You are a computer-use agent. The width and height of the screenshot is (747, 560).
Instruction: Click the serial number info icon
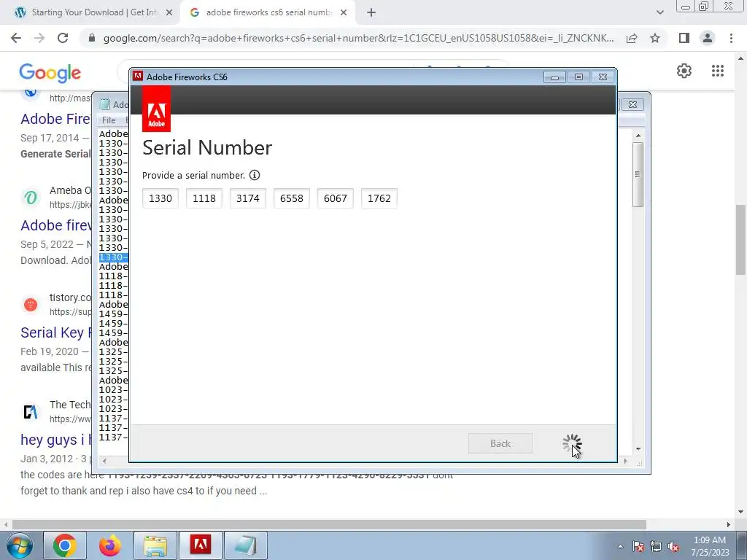point(255,175)
